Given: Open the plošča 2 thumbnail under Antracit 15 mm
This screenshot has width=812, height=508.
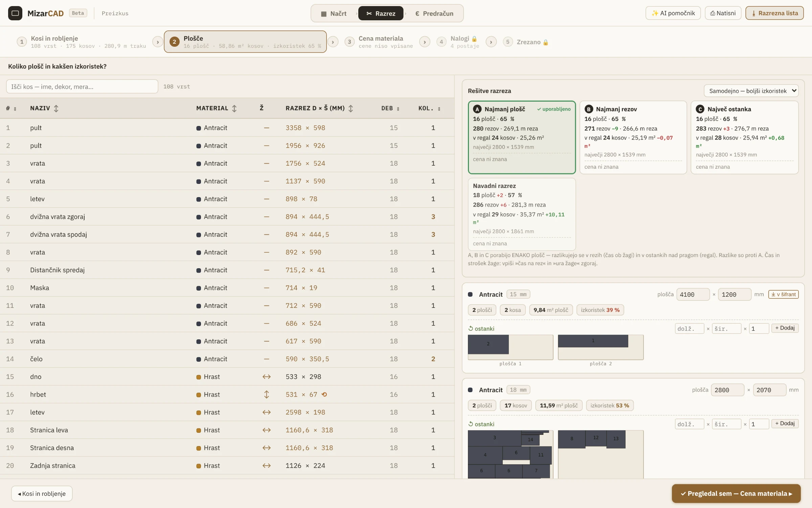Looking at the screenshot, I should (601, 347).
